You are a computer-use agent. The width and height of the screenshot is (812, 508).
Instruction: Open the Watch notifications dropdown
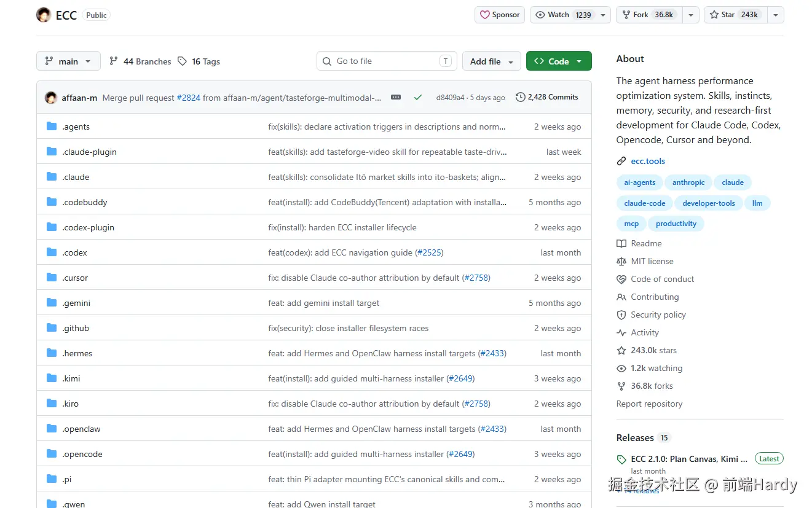[x=570, y=15]
